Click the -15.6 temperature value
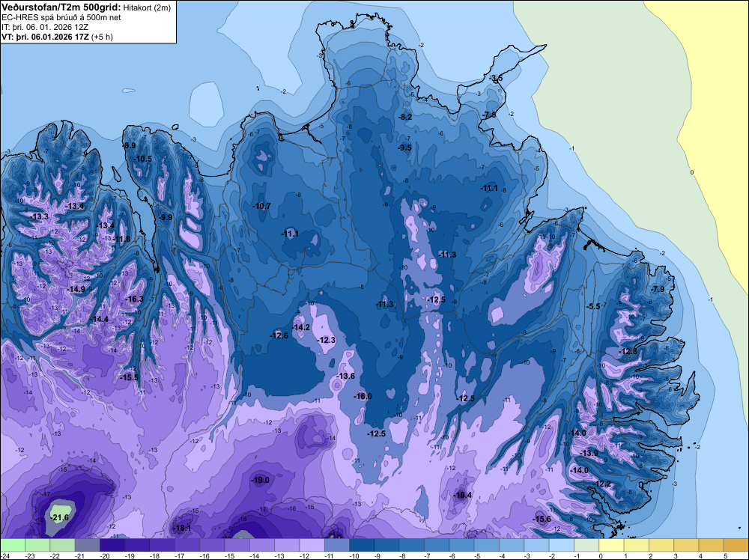The width and height of the screenshot is (749, 560). pos(542,519)
